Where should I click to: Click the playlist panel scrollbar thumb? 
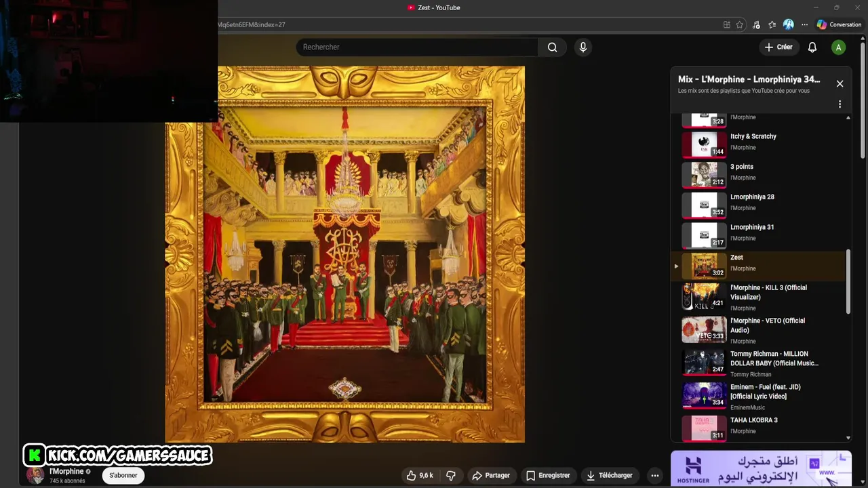click(848, 281)
